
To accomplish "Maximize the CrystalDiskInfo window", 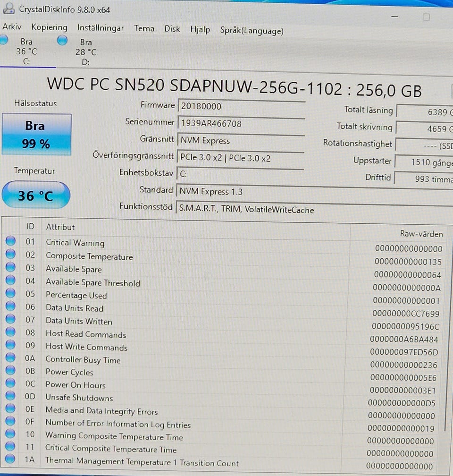I will pyautogui.click(x=426, y=17).
